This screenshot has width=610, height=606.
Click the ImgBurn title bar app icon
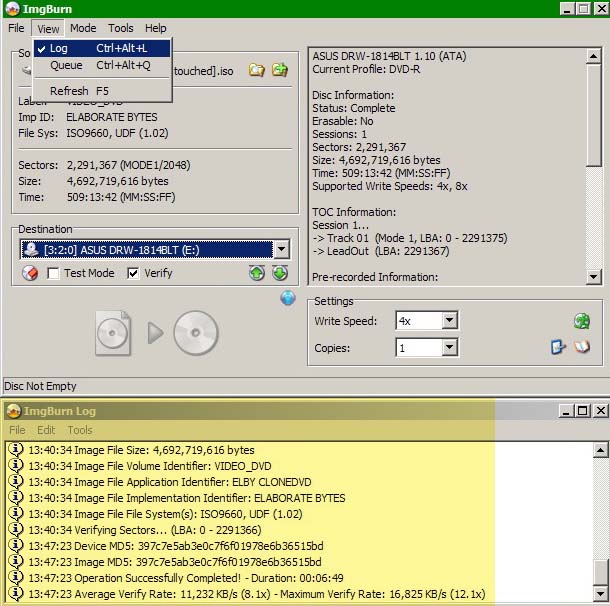coord(12,9)
